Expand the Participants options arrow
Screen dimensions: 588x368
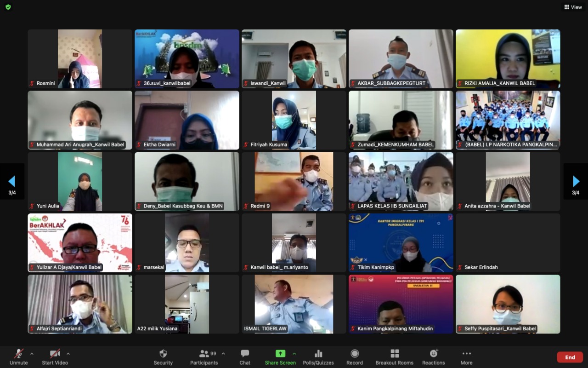pyautogui.click(x=223, y=354)
